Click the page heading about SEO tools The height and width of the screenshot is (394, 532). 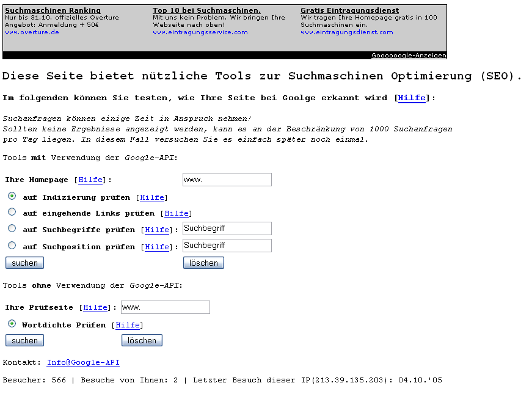pos(262,76)
